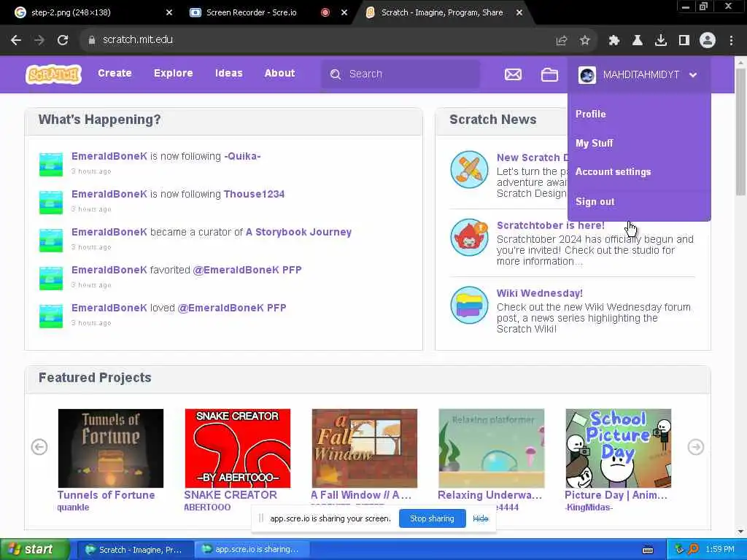Show previous featured projects arrow

[x=39, y=447]
